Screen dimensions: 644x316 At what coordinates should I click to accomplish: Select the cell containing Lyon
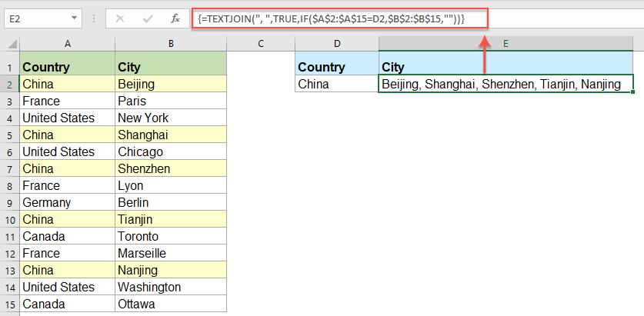pos(171,185)
